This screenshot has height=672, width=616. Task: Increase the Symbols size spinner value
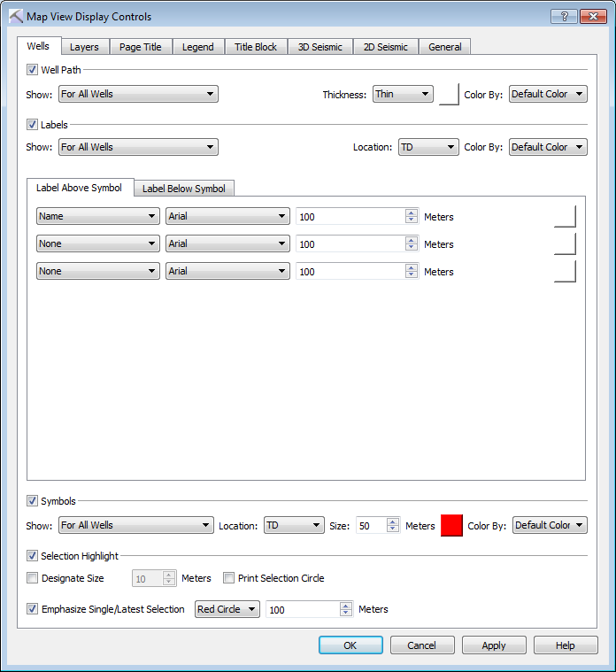tap(393, 521)
